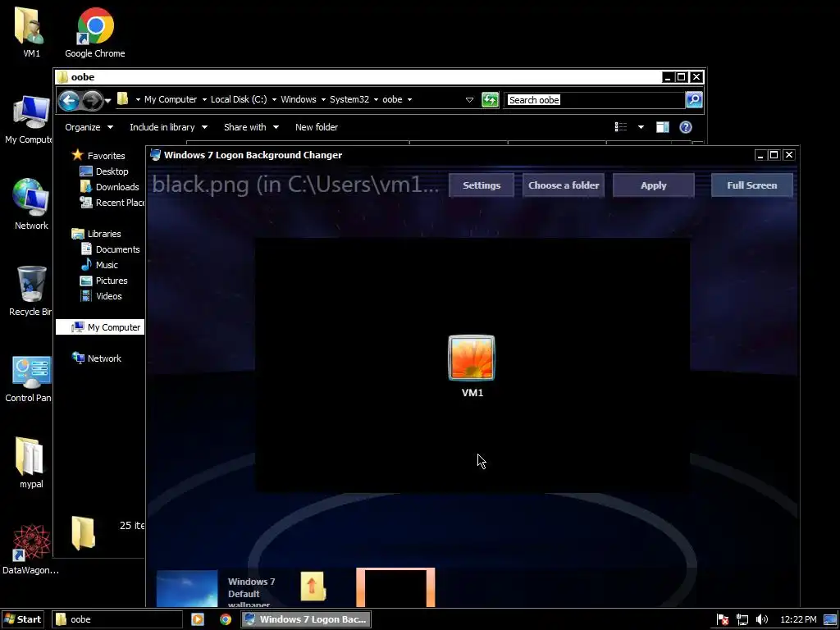This screenshot has width=840, height=630.
Task: Open Documents library in navigation pane
Action: 110,249
